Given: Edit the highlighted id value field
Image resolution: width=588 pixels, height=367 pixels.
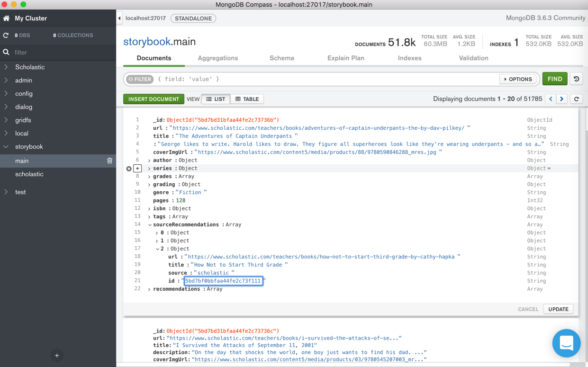Looking at the screenshot, I should [223, 281].
